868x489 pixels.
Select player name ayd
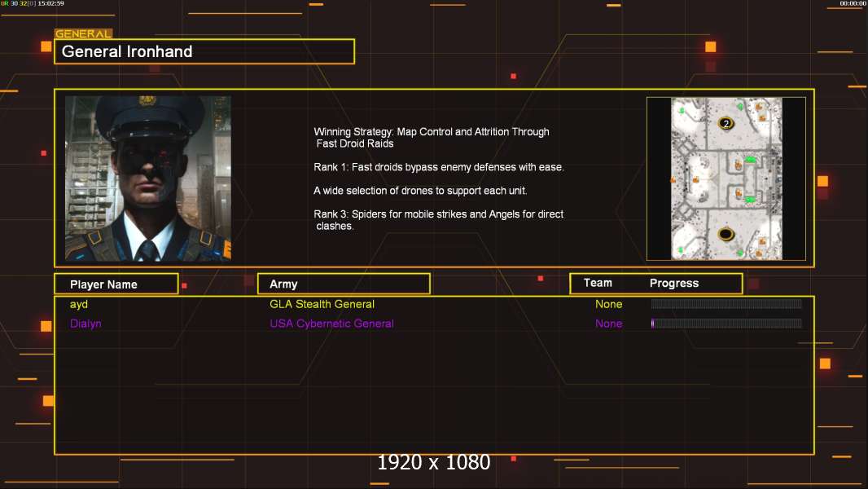(79, 304)
